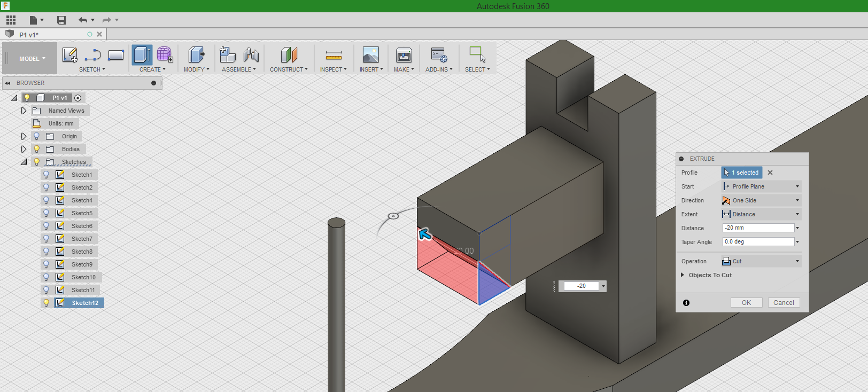This screenshot has height=392, width=868.
Task: Click Cancel in Extrude dialog
Action: 784,303
